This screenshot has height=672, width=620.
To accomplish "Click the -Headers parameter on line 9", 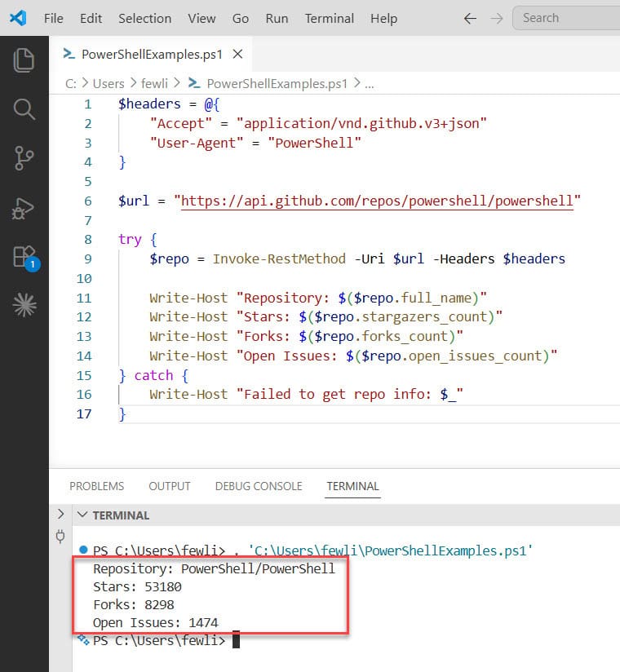I will [463, 259].
